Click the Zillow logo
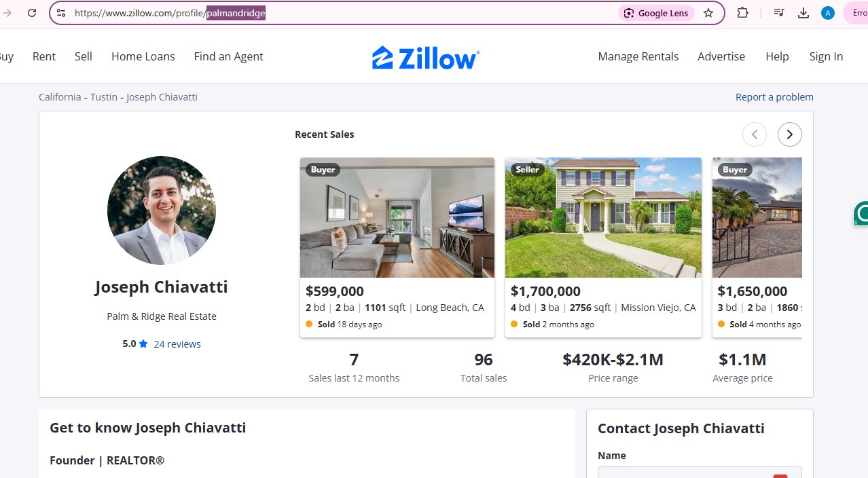The width and height of the screenshot is (868, 478). [x=425, y=57]
